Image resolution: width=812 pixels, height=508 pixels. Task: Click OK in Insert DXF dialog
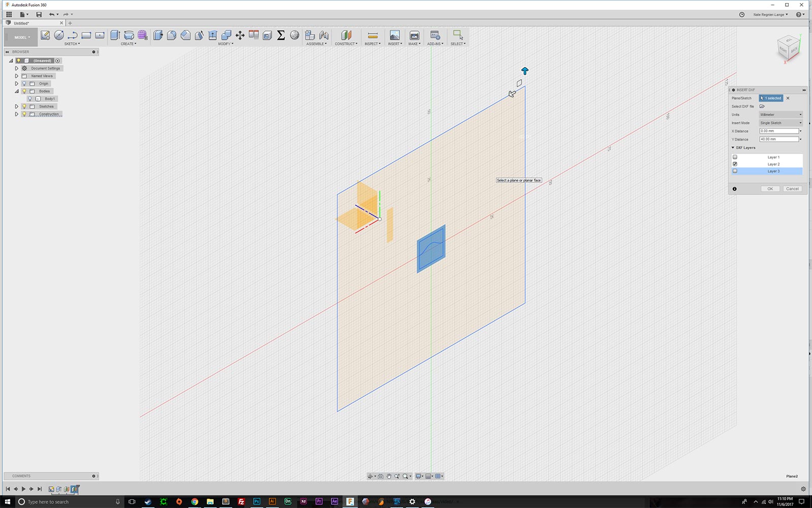[x=770, y=189]
